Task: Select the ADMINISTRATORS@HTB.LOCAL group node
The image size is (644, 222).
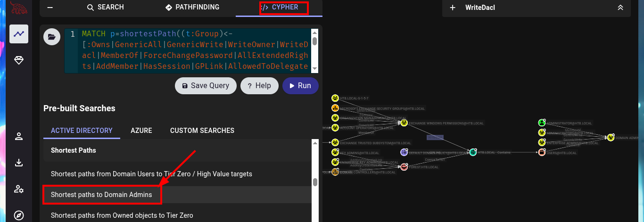Action: pyautogui.click(x=542, y=133)
